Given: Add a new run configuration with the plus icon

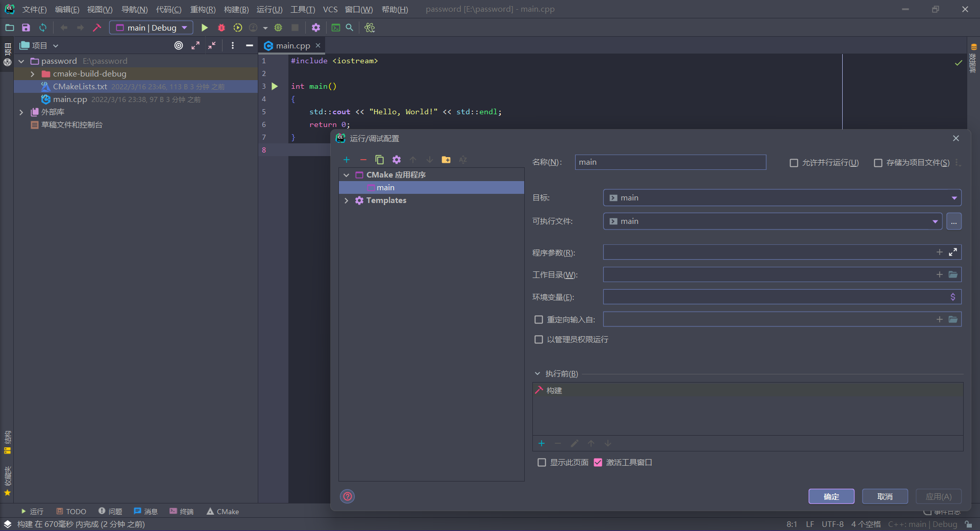Looking at the screenshot, I should pos(347,159).
